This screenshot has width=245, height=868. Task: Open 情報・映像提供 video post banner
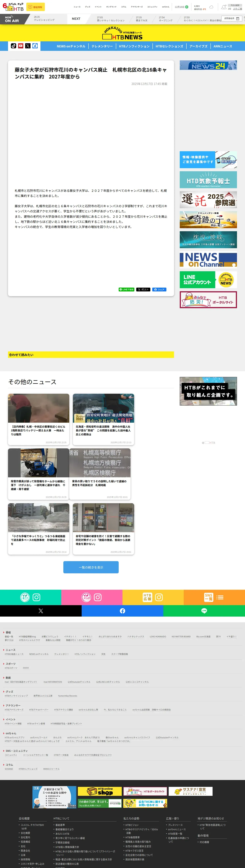(x=208, y=160)
